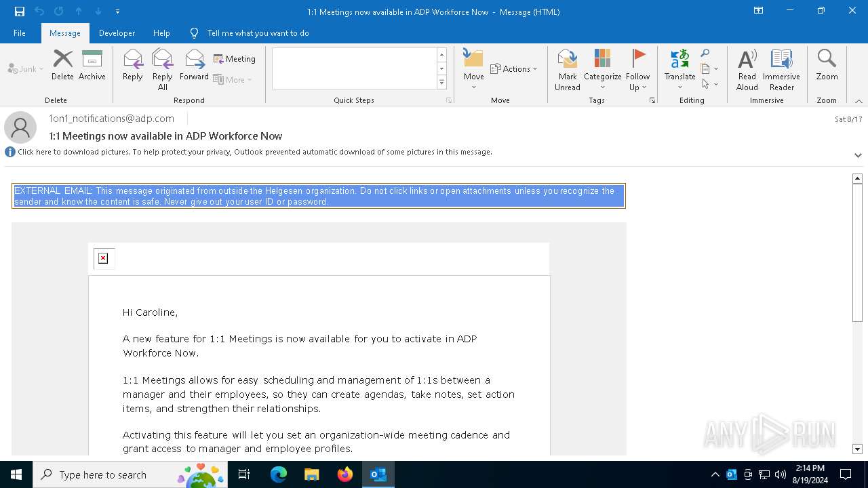Click the volume speaker tray icon
Viewport: 868px width, 488px height.
(781, 474)
